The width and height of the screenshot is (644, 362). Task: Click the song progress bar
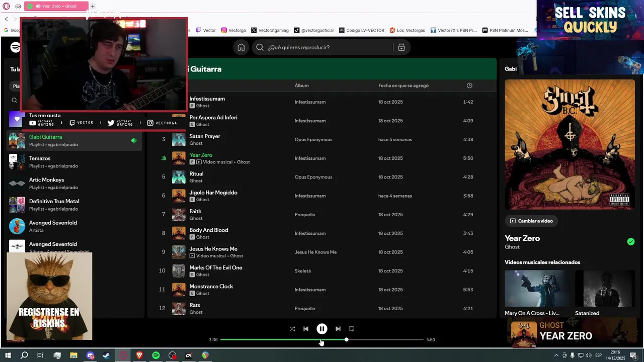[x=322, y=340]
